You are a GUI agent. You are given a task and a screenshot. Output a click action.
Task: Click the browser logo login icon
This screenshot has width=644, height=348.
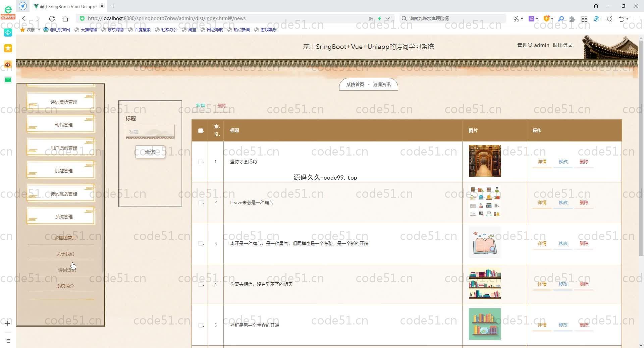(8, 12)
